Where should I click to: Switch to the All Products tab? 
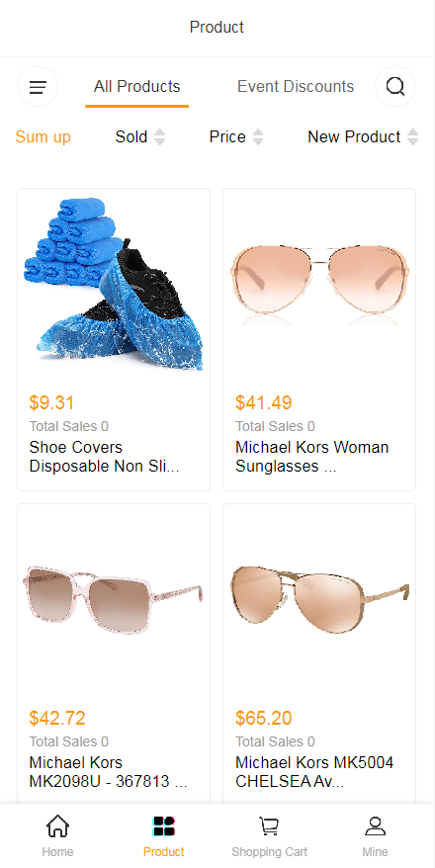coord(136,87)
